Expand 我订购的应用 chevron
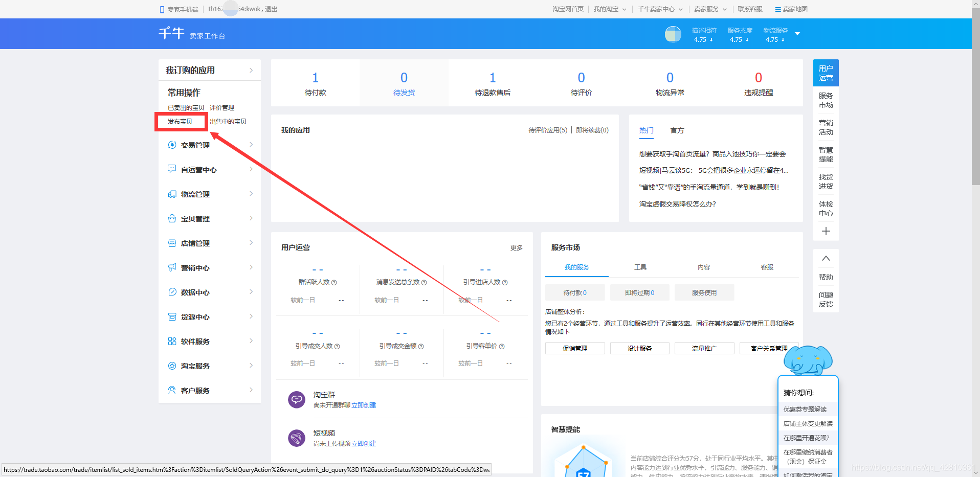 pyautogui.click(x=251, y=70)
